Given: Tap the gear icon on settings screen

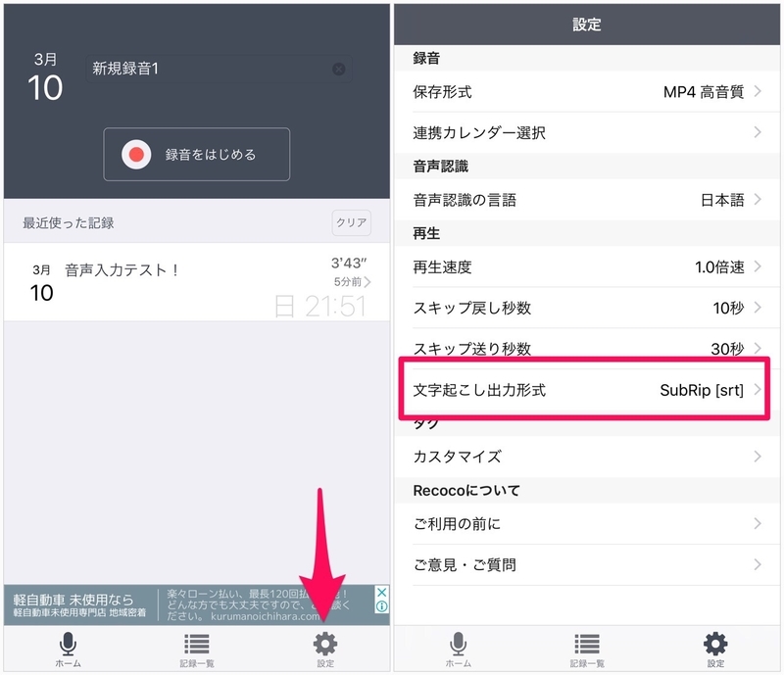Looking at the screenshot, I should [716, 644].
